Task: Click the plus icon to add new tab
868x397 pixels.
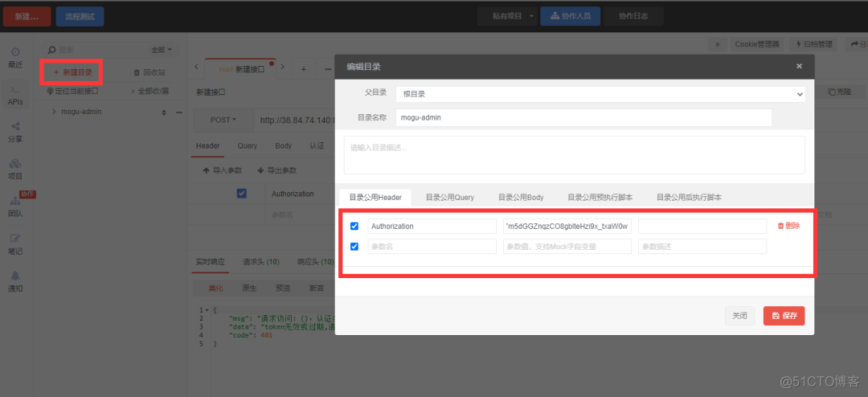Action: click(303, 69)
